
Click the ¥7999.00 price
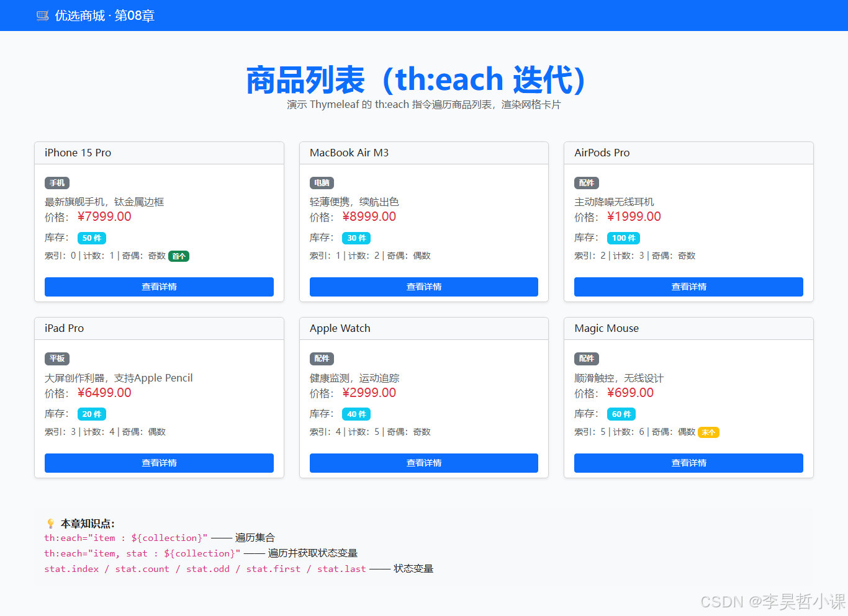(104, 216)
